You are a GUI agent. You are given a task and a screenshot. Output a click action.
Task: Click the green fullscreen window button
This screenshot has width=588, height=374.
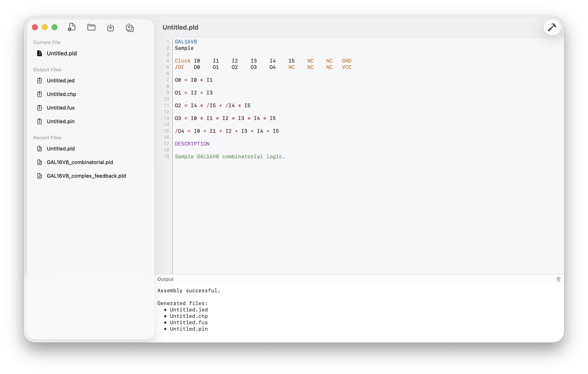[54, 27]
